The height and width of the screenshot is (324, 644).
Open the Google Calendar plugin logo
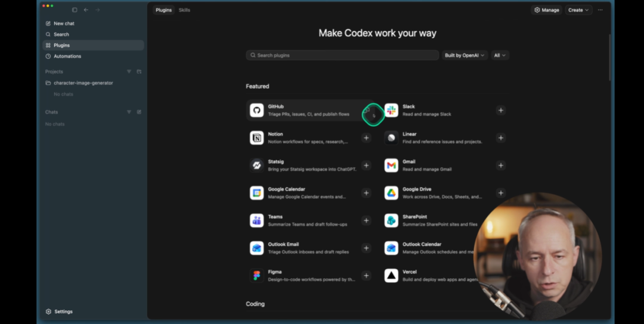256,193
